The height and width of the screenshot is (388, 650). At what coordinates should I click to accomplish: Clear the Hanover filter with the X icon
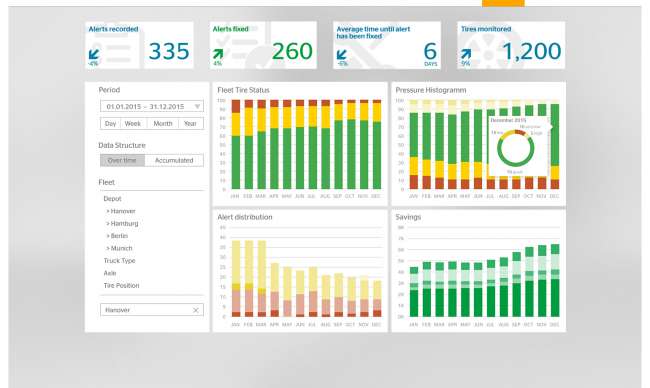click(x=196, y=310)
